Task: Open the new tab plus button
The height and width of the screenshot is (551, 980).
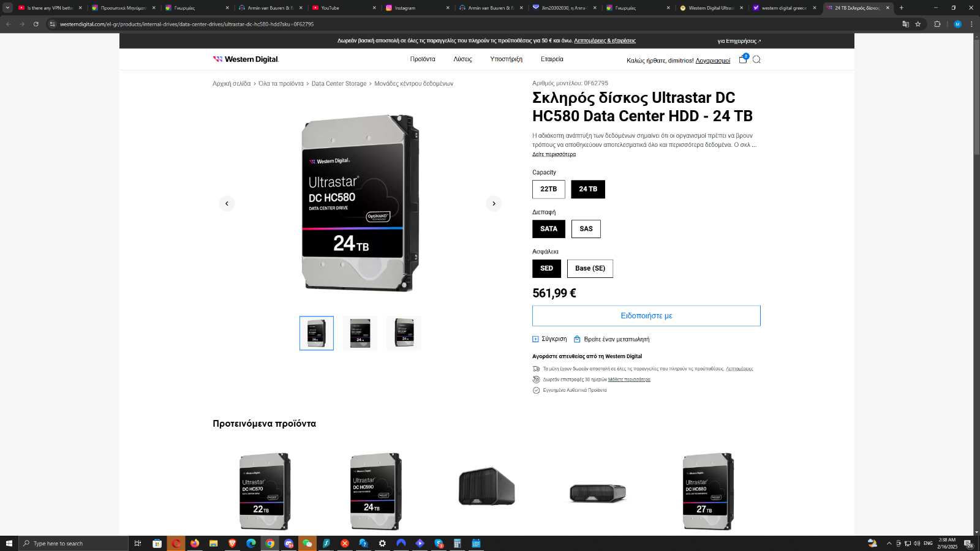Action: 901,8
